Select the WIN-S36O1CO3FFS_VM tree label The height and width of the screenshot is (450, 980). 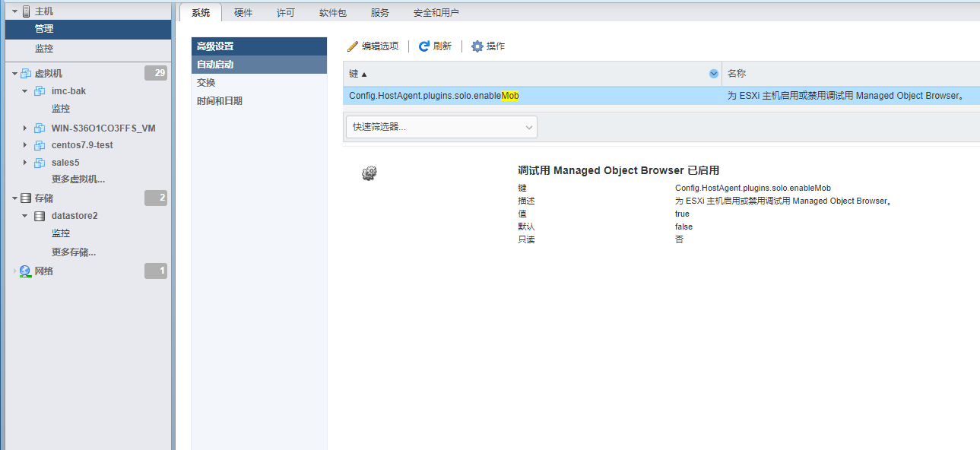click(103, 128)
